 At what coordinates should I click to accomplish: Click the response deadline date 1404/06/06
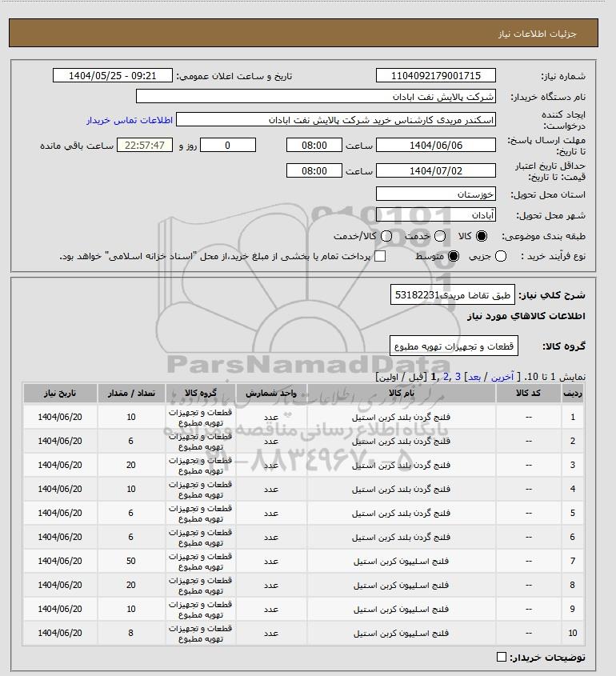436,146
